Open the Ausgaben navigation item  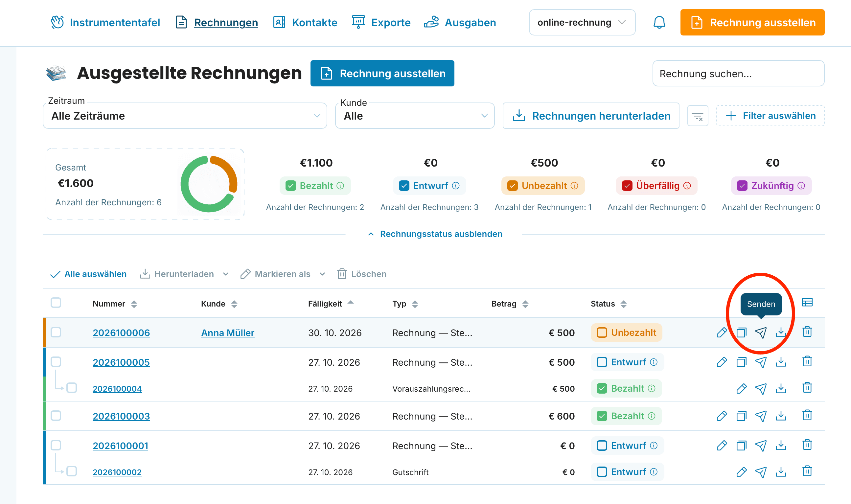(x=460, y=22)
